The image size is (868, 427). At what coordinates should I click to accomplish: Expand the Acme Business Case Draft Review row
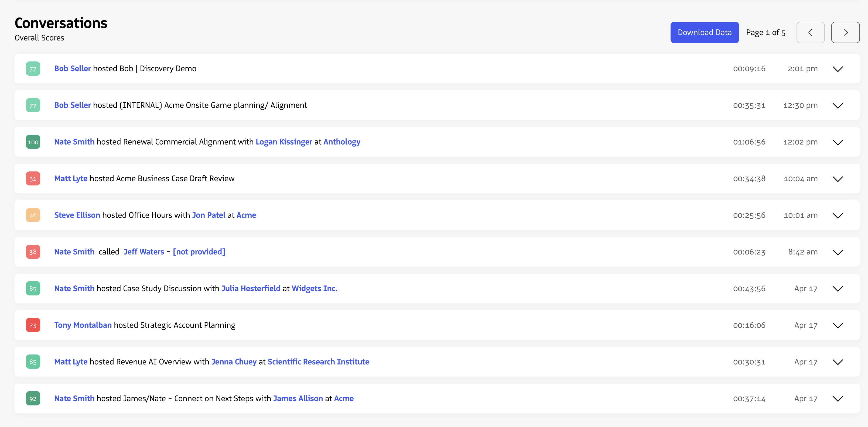click(837, 179)
